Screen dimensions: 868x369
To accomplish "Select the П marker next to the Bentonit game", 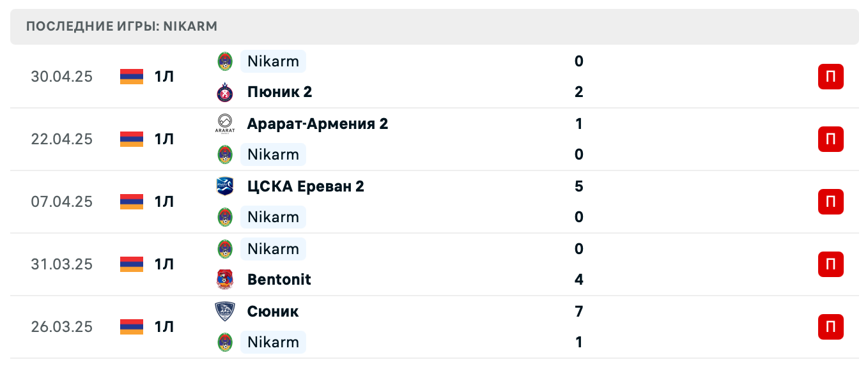I will [x=830, y=264].
